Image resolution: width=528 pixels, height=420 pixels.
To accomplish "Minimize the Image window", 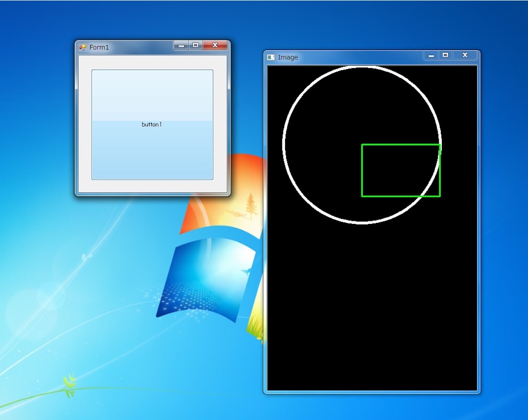I will click(431, 55).
